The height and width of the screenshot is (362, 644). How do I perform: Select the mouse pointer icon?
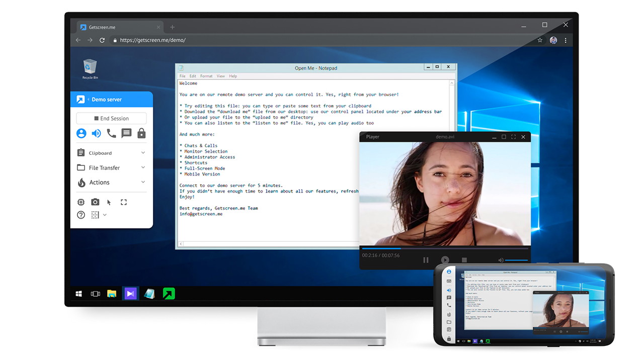109,202
